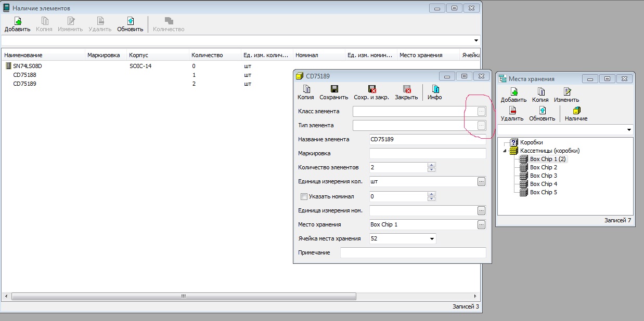644x321 pixels.
Task: Click Закрыть in the CD75189 toolbar
Action: tap(406, 92)
